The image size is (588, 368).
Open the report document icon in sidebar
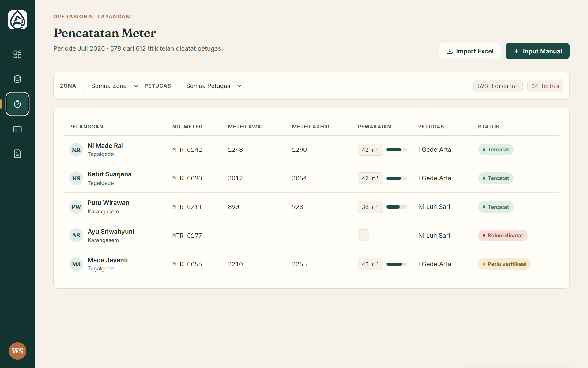[17, 154]
